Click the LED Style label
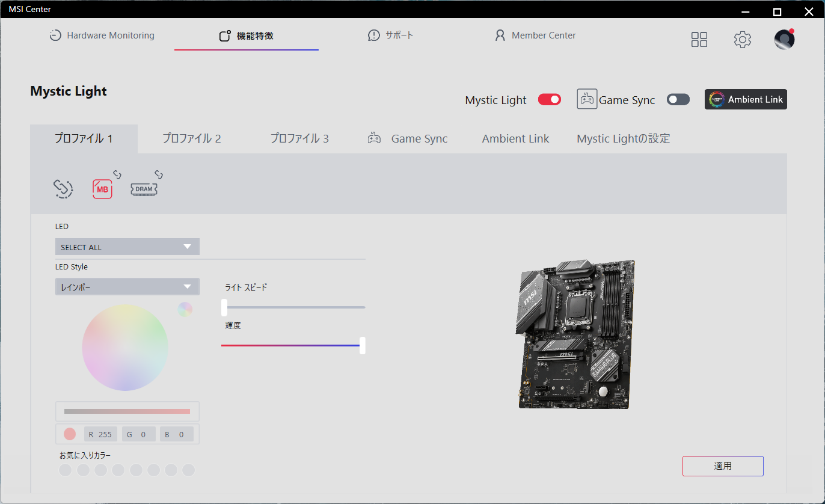Viewport: 825px width, 504px height. click(x=72, y=267)
